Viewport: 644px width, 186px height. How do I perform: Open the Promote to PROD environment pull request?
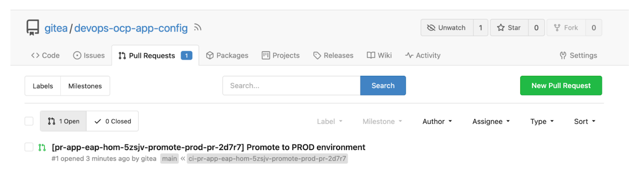(208, 147)
